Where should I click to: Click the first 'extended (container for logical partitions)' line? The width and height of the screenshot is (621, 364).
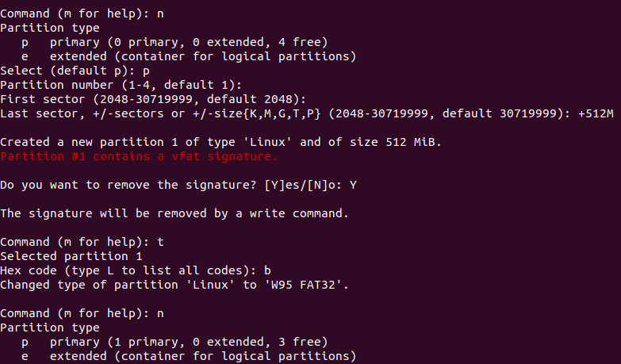coord(189,56)
